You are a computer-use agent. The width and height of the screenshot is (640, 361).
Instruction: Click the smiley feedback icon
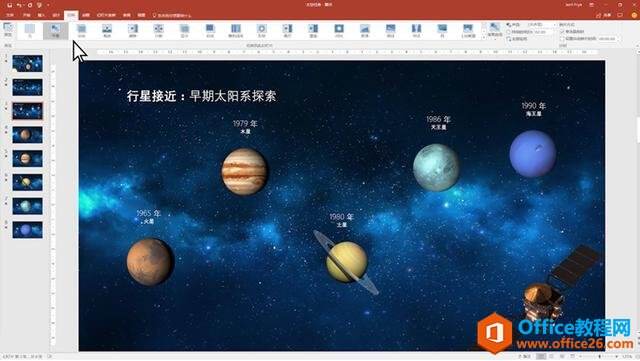[634, 15]
